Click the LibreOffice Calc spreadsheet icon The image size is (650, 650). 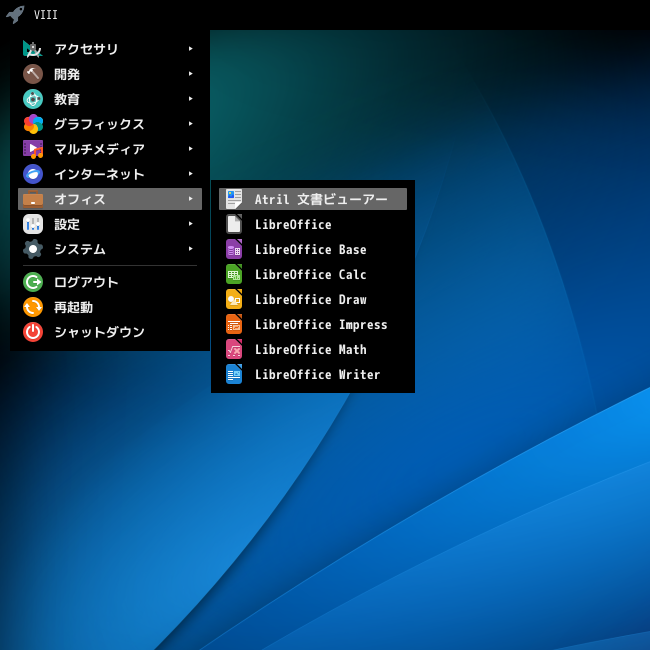pyautogui.click(x=234, y=274)
